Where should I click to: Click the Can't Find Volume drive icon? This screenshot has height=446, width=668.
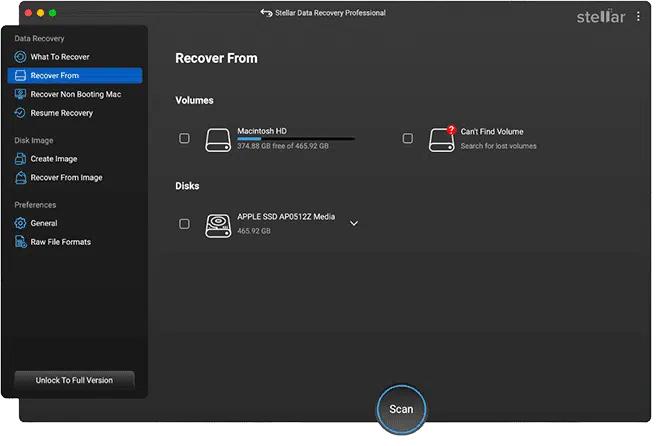pos(441,139)
